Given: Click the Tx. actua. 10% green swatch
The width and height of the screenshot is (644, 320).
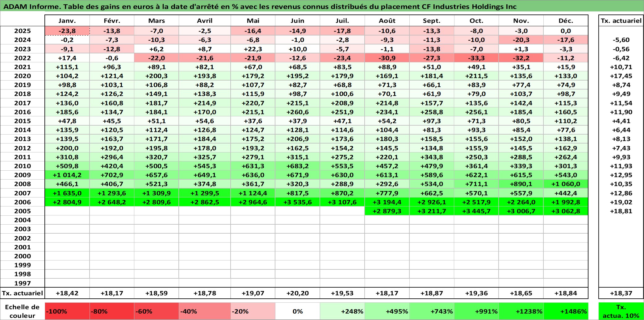Looking at the screenshot, I should pyautogui.click(x=621, y=311).
